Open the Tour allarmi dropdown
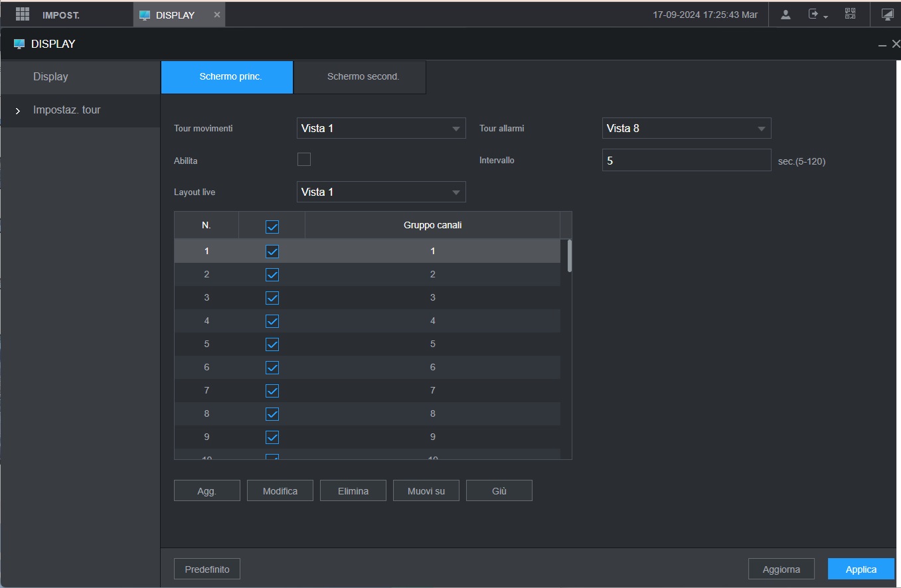901x588 pixels. tap(686, 128)
